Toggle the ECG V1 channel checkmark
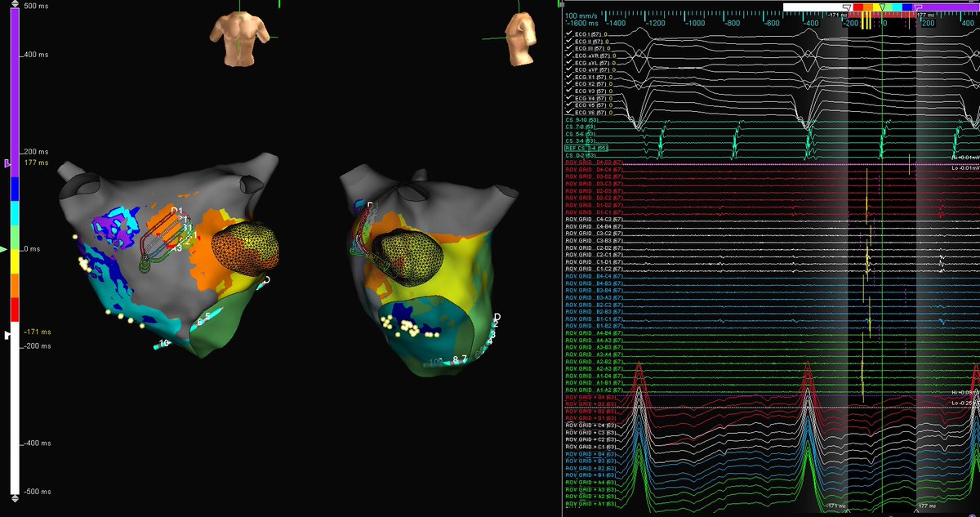 (x=568, y=77)
